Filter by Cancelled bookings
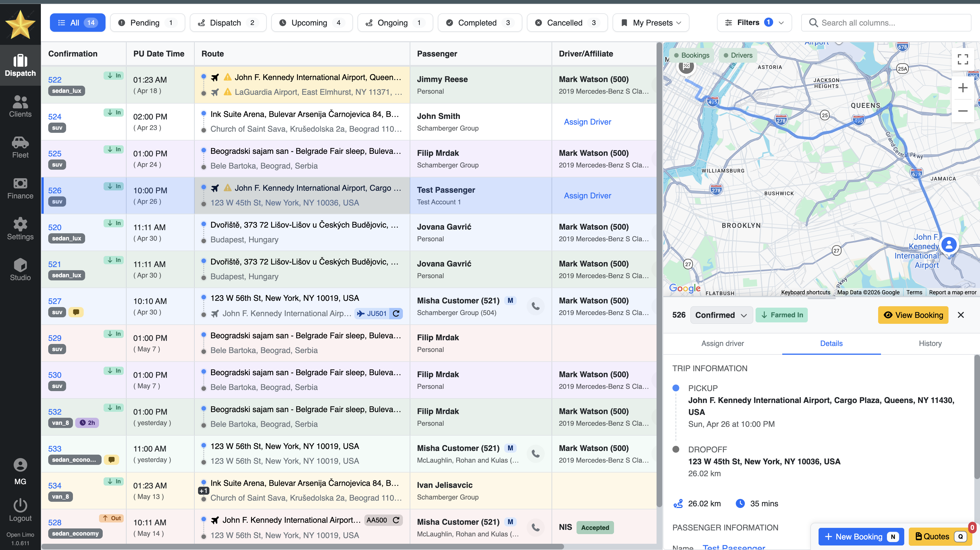 (567, 22)
